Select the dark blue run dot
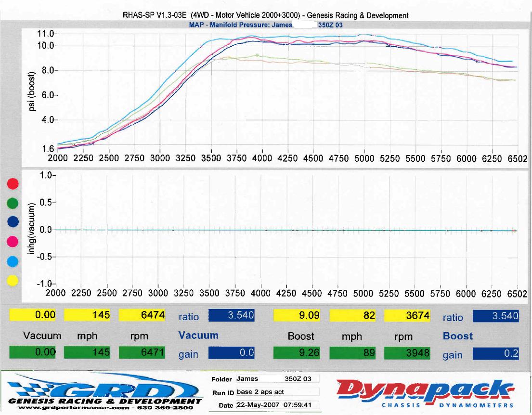The height and width of the screenshot is (415, 532). pos(13,221)
